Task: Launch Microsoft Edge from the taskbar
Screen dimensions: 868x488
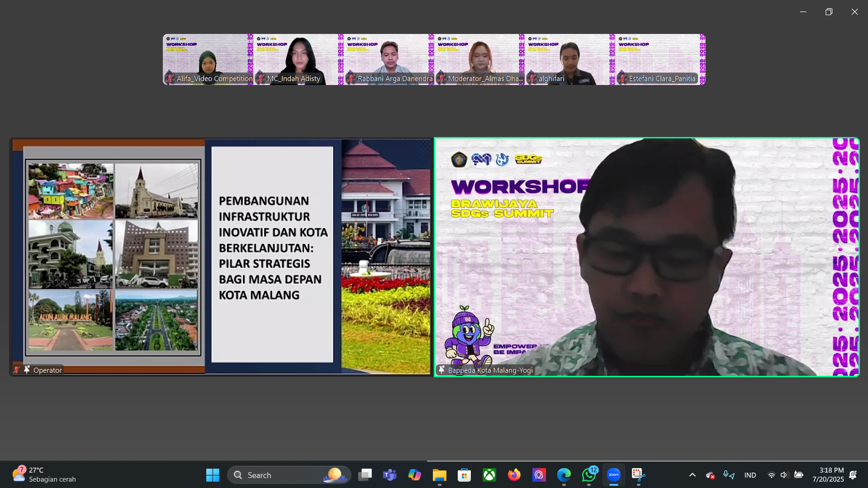Action: 564,475
